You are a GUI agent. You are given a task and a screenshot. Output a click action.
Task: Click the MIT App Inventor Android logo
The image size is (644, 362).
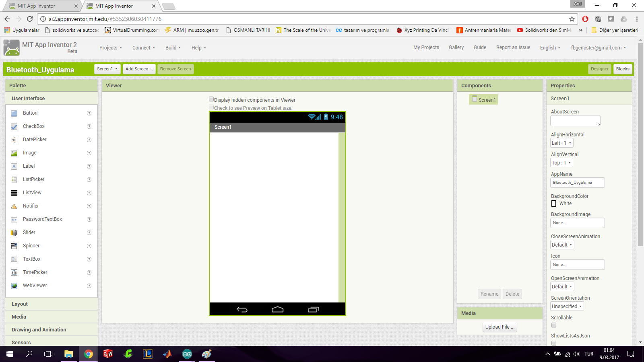pos(11,48)
